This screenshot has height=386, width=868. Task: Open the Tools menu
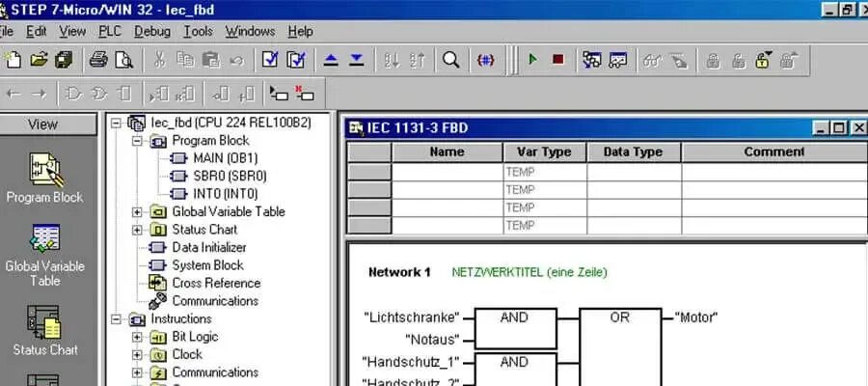pyautogui.click(x=198, y=32)
